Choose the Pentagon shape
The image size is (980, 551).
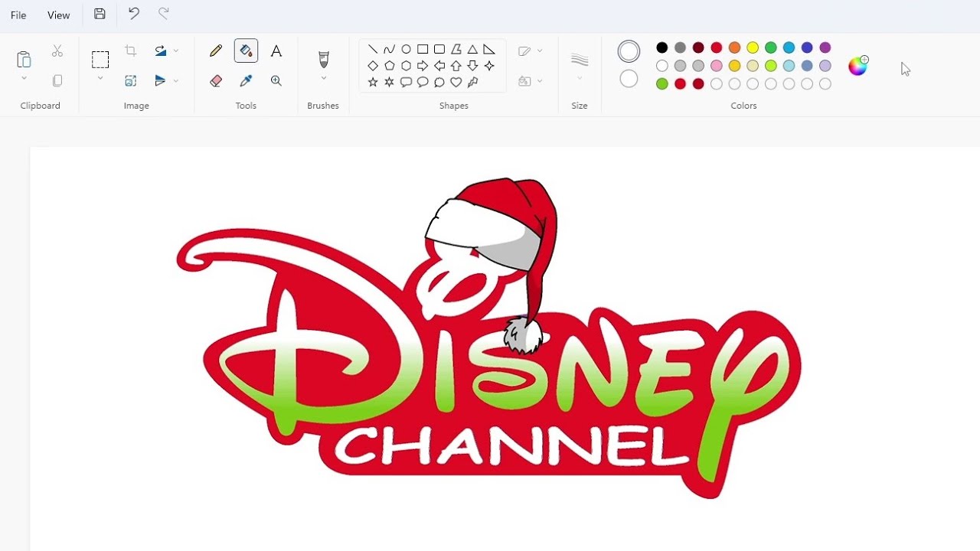(390, 66)
